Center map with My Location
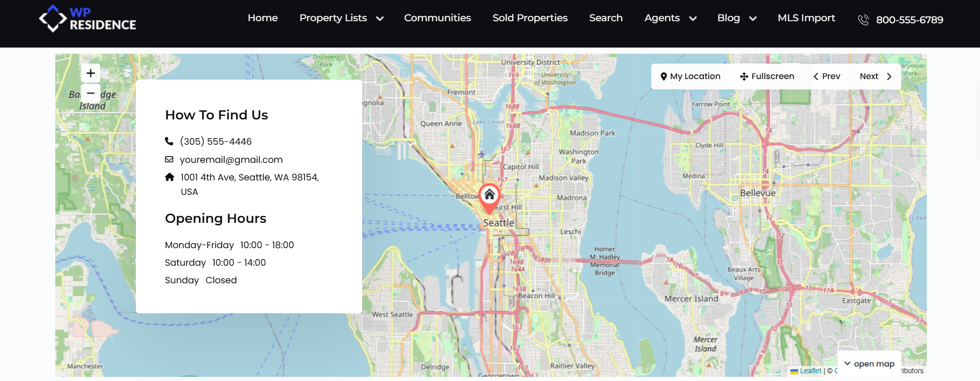This screenshot has width=980, height=381. coord(690,77)
